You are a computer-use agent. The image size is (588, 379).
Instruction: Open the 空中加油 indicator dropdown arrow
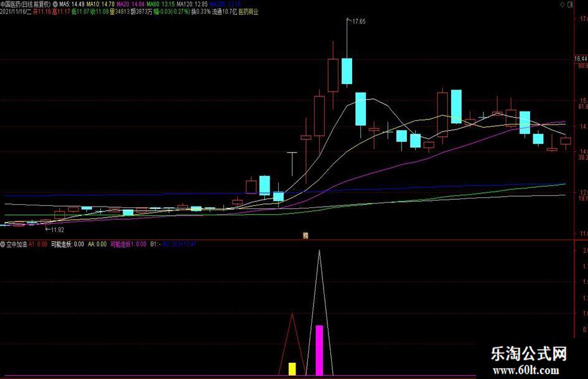pyautogui.click(x=2, y=245)
